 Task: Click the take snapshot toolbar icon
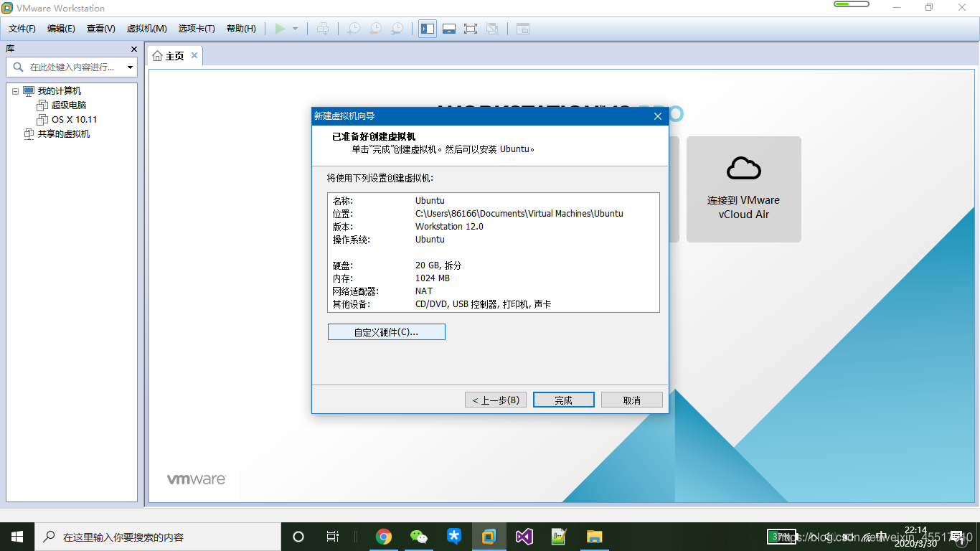point(354,29)
